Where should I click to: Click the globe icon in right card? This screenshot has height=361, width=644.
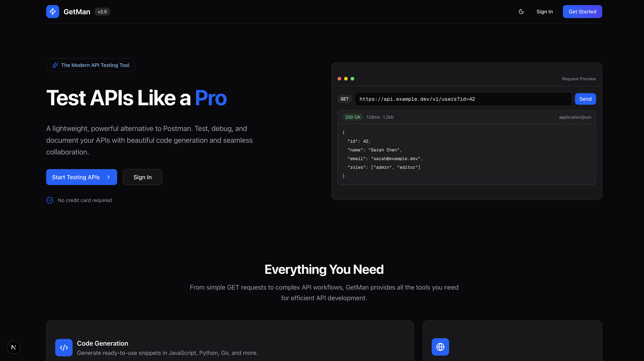[440, 347]
